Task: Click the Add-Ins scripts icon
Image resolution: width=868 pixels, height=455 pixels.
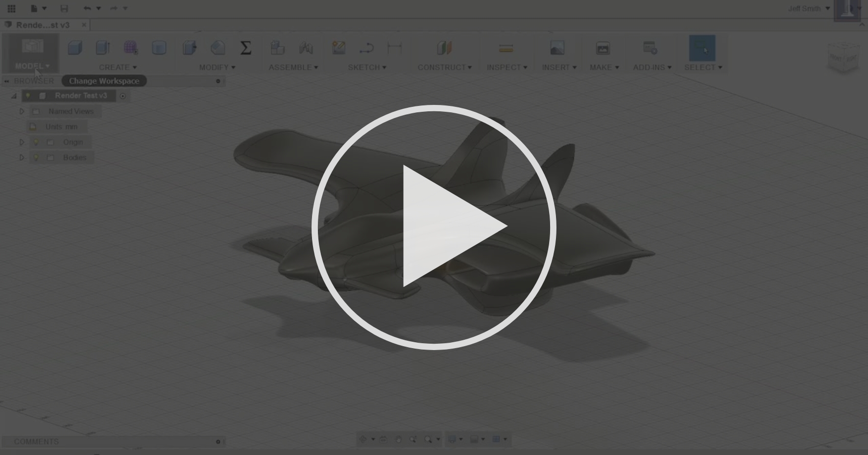Action: tap(650, 48)
